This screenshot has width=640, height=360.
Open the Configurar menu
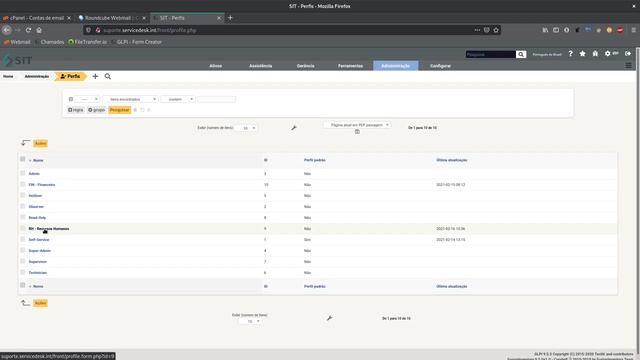[x=440, y=66]
